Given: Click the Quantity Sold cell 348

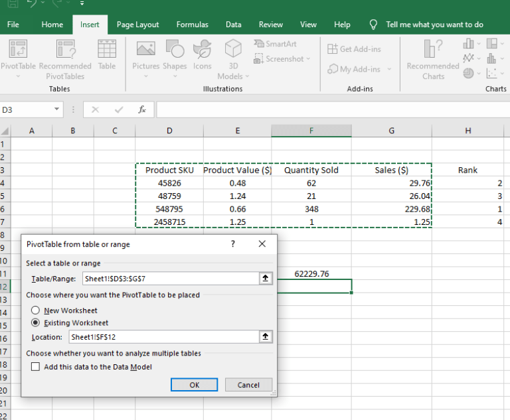Looking at the screenshot, I should click(311, 209).
